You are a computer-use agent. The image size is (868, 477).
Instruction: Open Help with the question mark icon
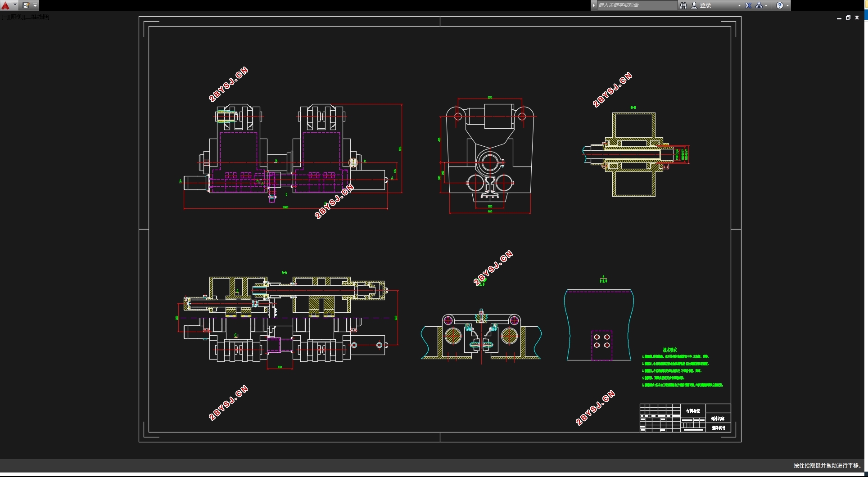click(780, 5)
